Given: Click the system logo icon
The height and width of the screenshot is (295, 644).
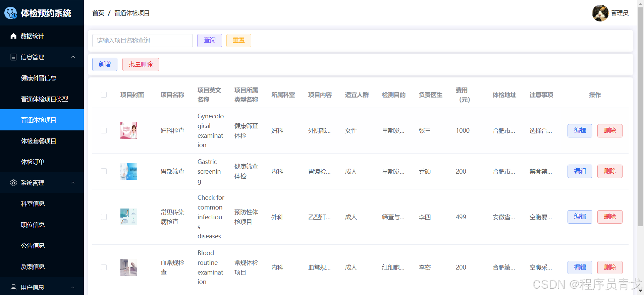Looking at the screenshot, I should [x=11, y=13].
